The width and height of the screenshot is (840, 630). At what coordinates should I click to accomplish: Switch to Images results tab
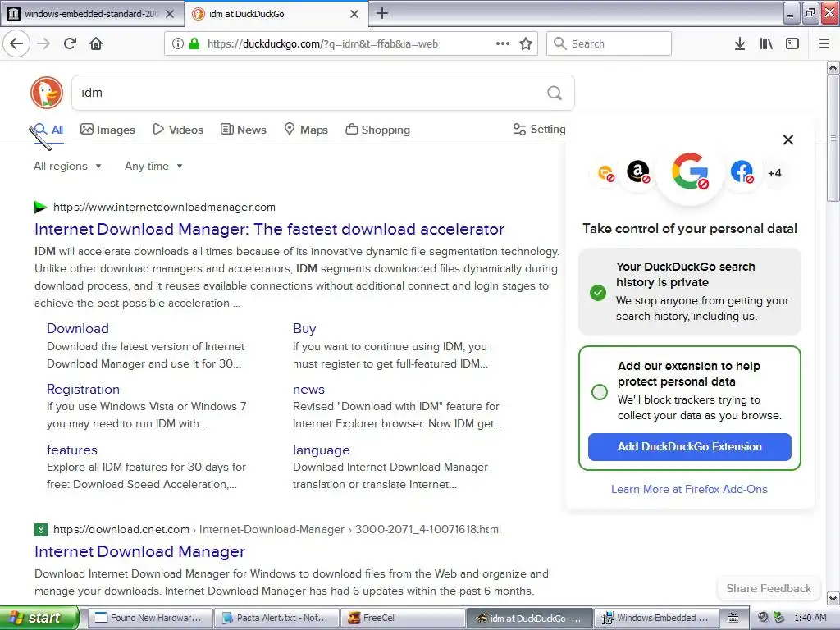click(107, 130)
